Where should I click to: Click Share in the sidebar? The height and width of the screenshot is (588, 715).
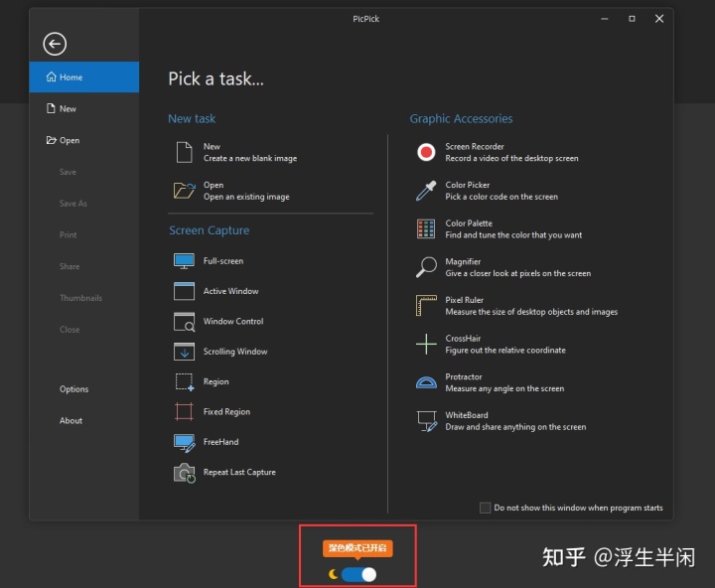70,266
